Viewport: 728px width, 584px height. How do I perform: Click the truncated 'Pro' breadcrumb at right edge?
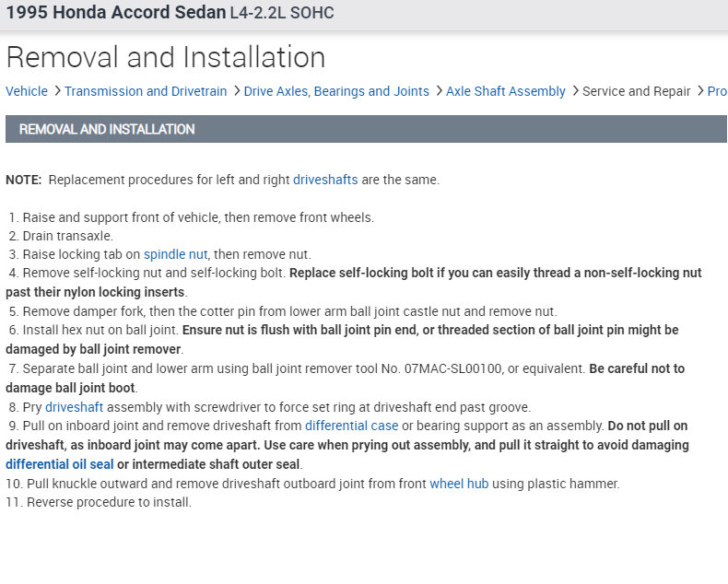(x=717, y=91)
